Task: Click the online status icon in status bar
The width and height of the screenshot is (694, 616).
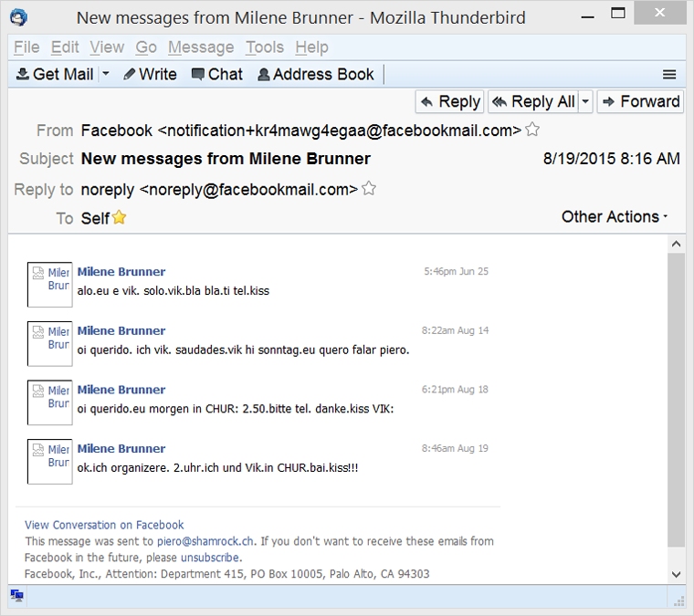Action: pos(16,596)
